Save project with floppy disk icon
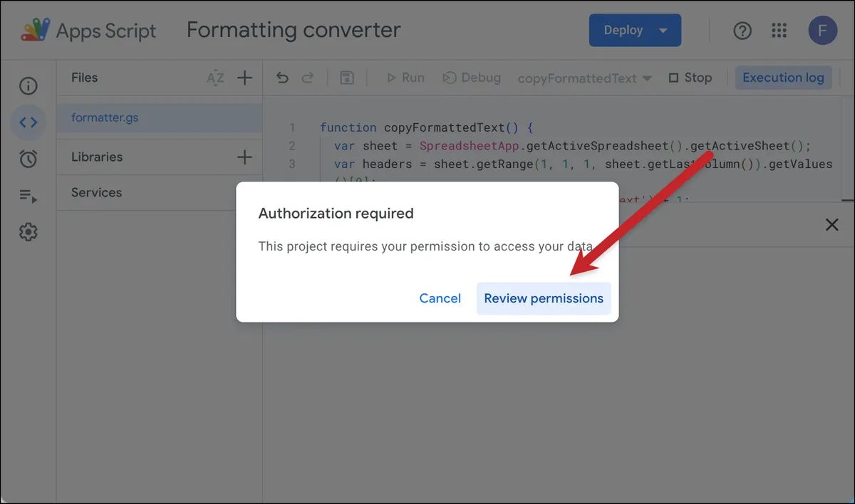The height and width of the screenshot is (504, 855). click(346, 78)
